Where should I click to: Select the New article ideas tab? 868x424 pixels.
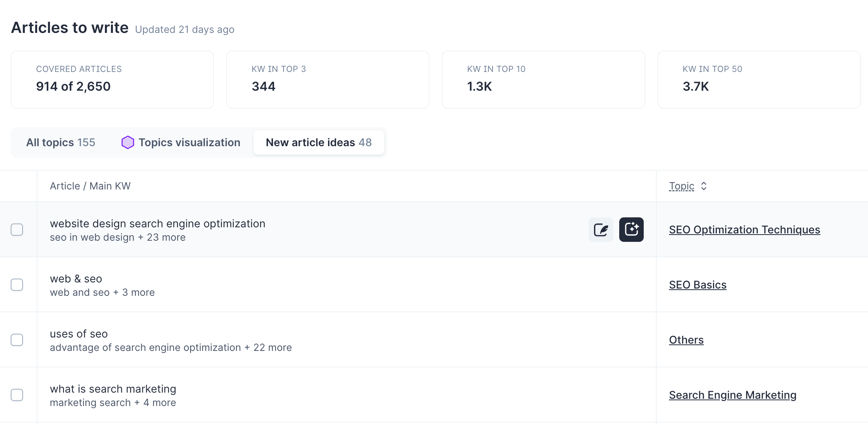point(318,142)
